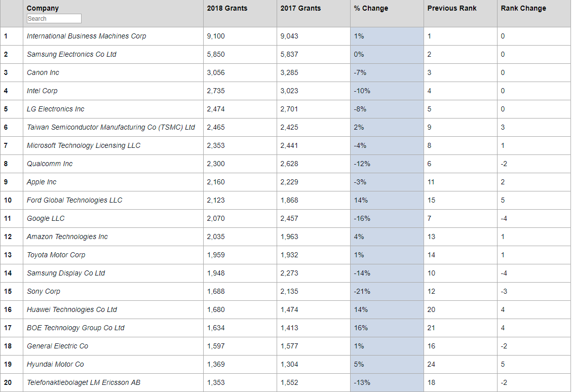Select Intel's 2017 grants value 3,023
Viewport: 572px width, 392px height.
pyautogui.click(x=289, y=91)
